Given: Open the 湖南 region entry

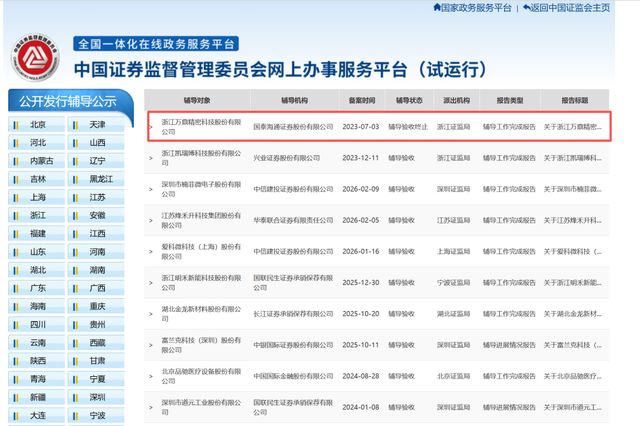Looking at the screenshot, I should pos(96,270).
